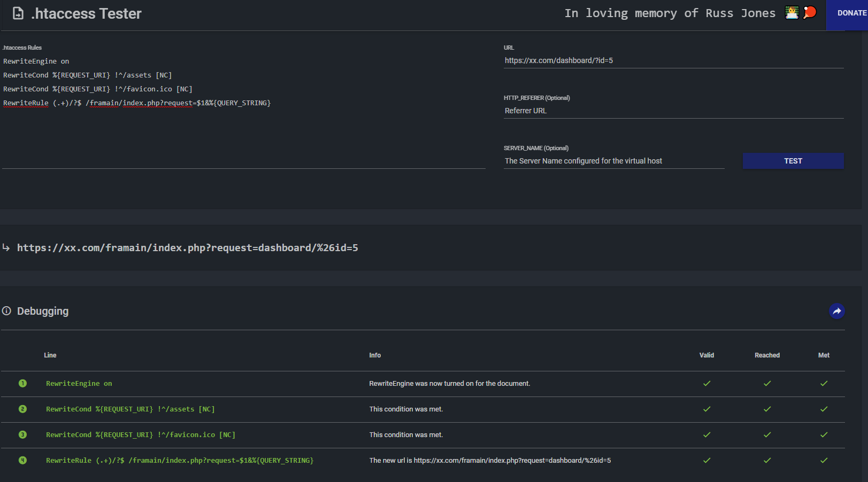Image resolution: width=868 pixels, height=482 pixels.
Task: Click the line number 2 badge
Action: click(22, 409)
